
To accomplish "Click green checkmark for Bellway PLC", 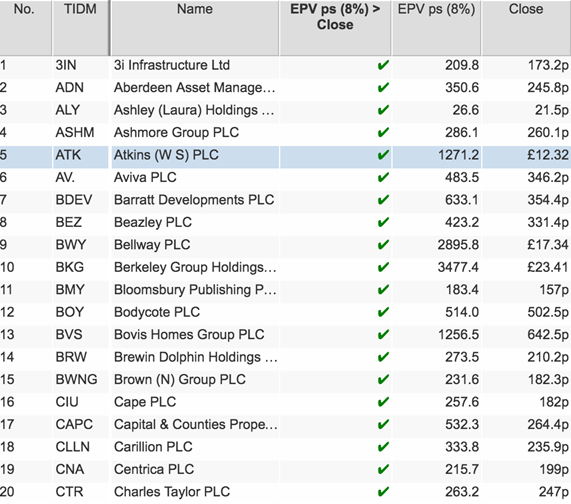I will coord(383,245).
